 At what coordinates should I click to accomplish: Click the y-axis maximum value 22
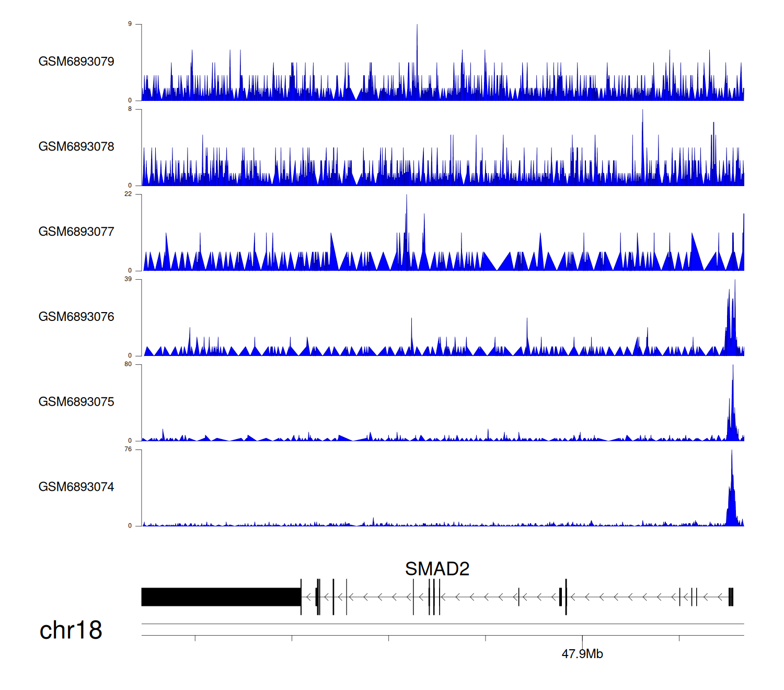point(128,194)
